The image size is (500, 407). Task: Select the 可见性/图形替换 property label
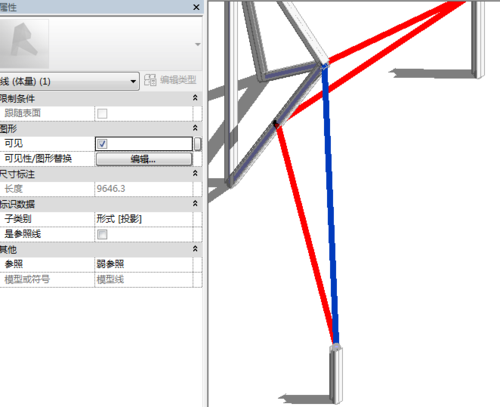pos(38,159)
